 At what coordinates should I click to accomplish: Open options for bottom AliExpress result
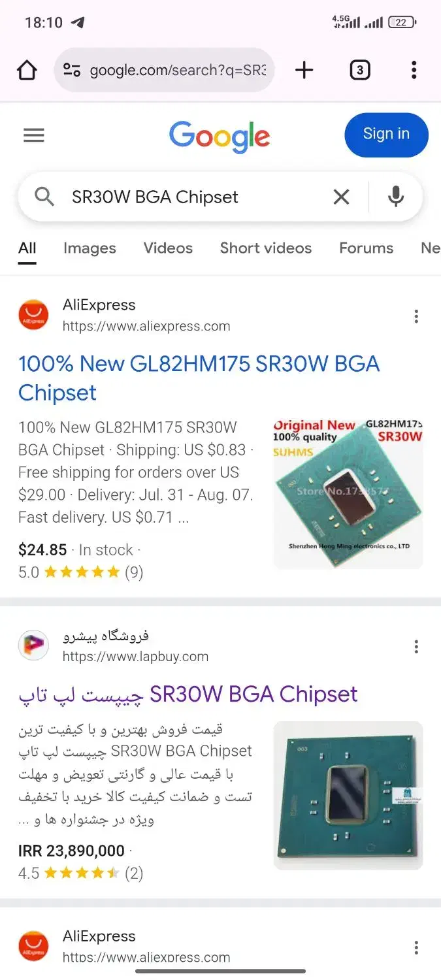point(416,947)
